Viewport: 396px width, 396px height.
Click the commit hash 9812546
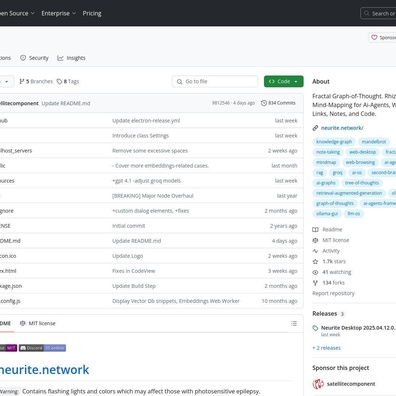coord(221,103)
